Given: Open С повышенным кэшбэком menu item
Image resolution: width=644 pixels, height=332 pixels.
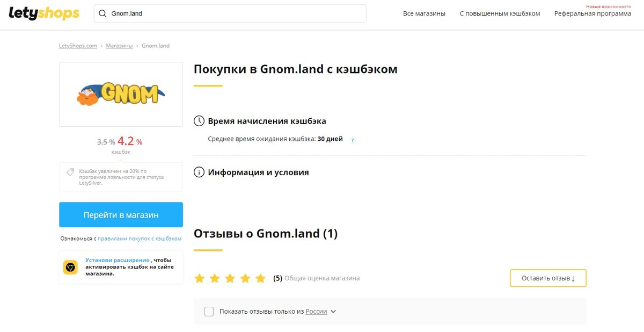Looking at the screenshot, I should 500,13.
